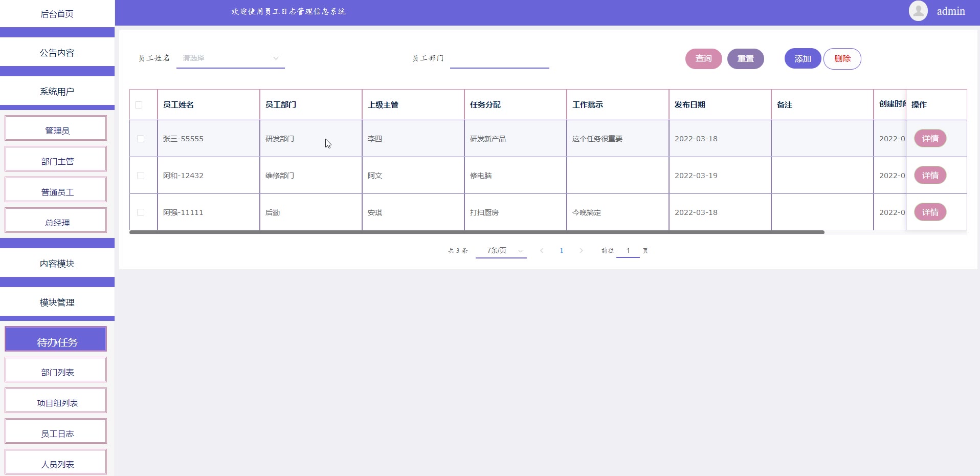This screenshot has height=476, width=980.
Task: Click the 后勤 table cell
Action: point(311,212)
